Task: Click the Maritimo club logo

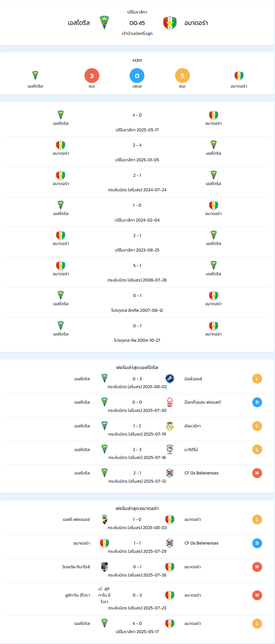Action: click(170, 449)
